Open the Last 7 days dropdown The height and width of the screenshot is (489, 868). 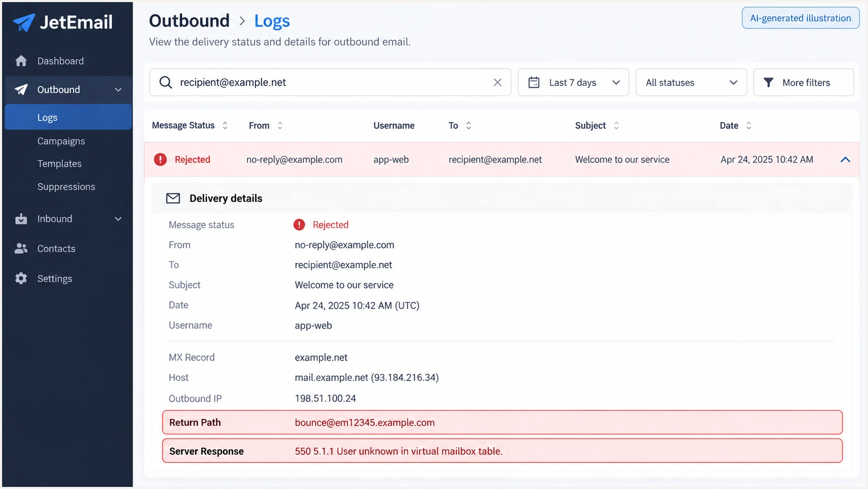click(x=574, y=82)
